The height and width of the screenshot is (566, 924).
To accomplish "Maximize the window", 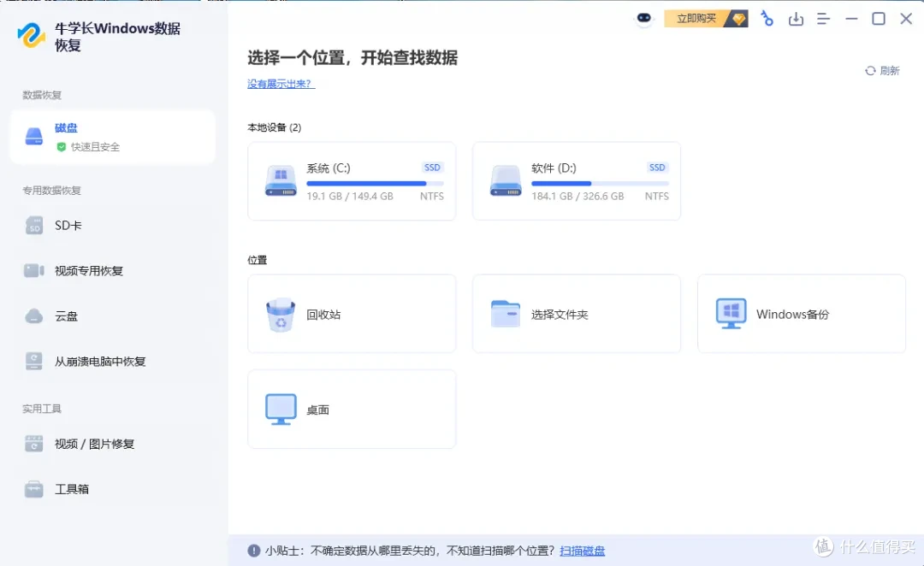I will pos(879,19).
